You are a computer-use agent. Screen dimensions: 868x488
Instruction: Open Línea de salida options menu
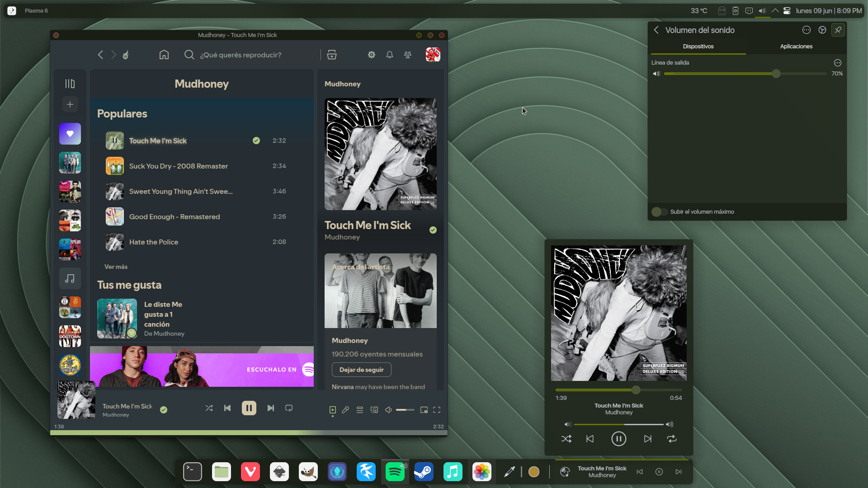(x=838, y=63)
